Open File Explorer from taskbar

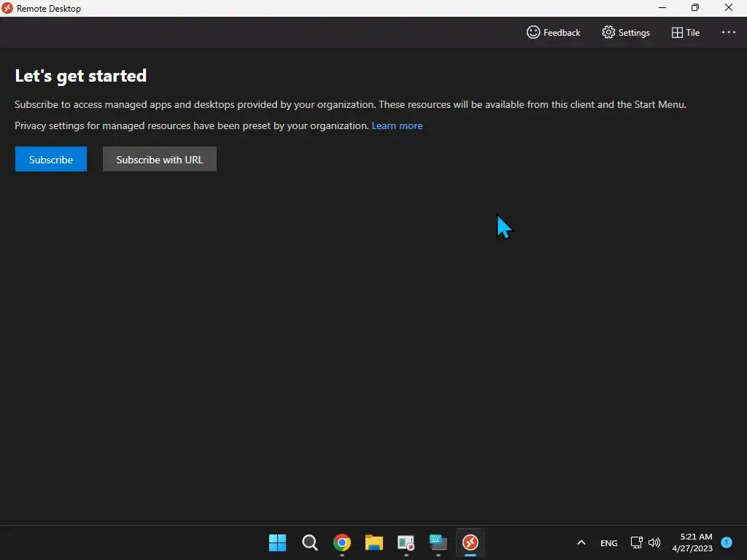(374, 542)
